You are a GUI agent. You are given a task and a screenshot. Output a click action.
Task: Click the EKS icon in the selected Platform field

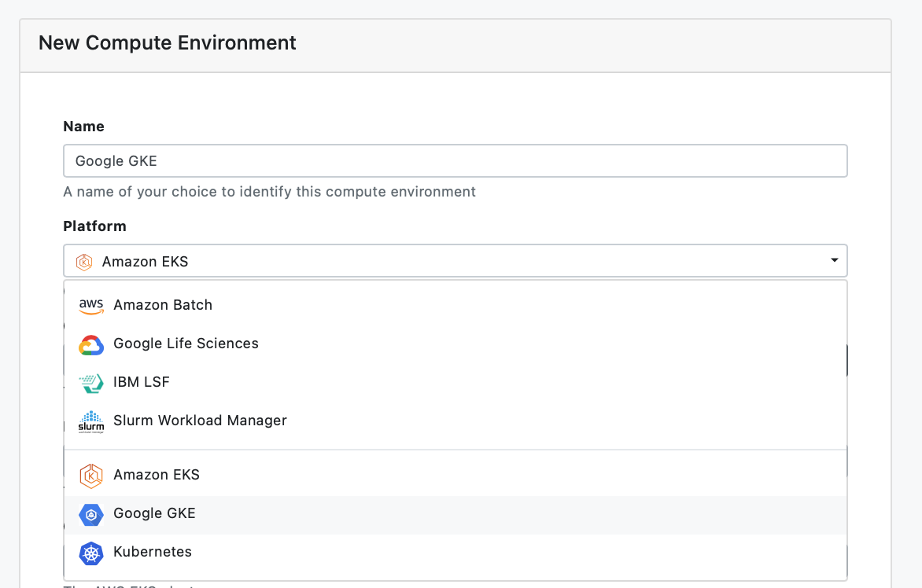pos(84,262)
